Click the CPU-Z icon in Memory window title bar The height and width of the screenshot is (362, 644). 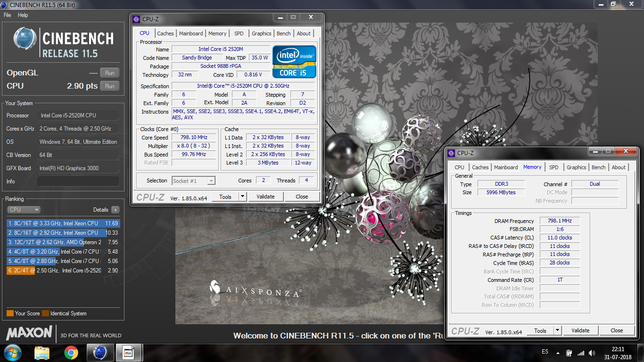pos(451,153)
